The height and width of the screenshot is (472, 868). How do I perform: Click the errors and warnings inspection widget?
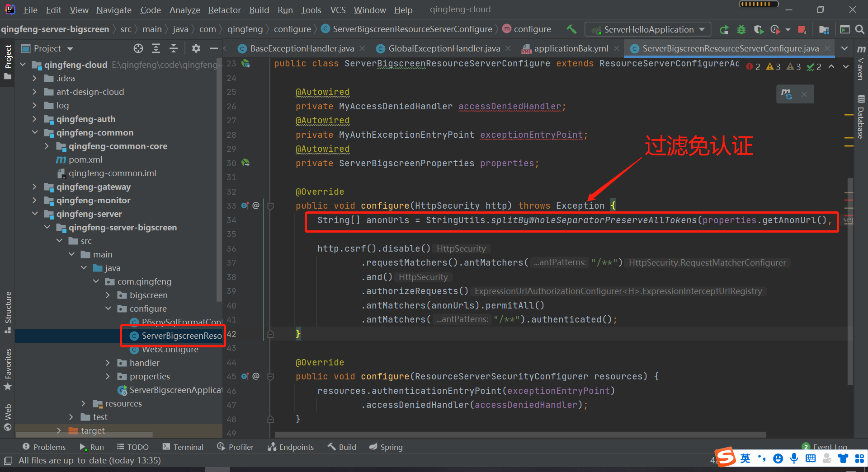tap(784, 67)
